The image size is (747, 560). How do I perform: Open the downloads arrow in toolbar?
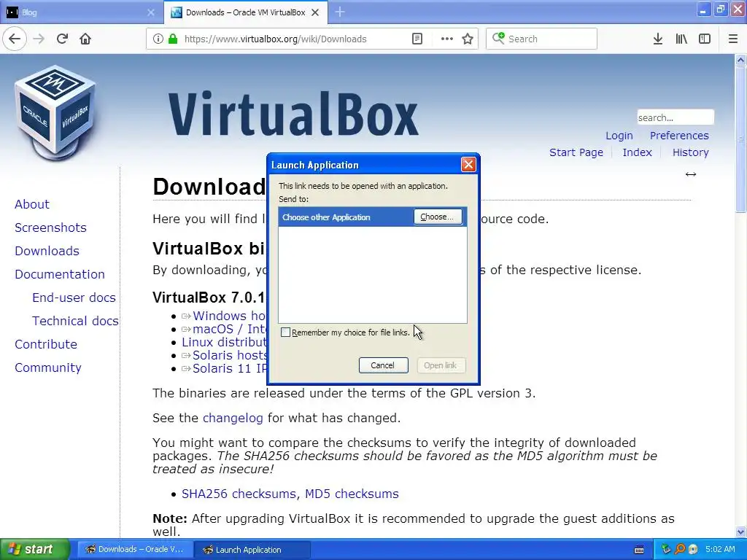657,39
